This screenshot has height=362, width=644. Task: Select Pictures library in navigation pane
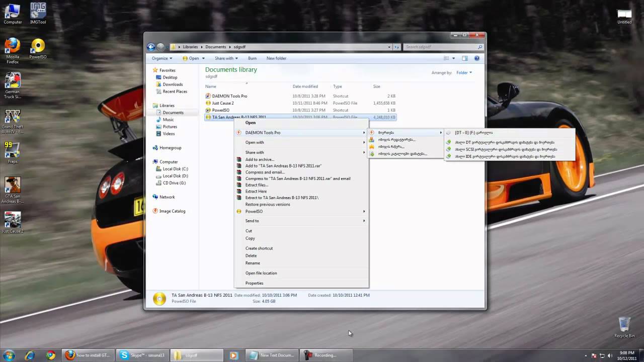[x=170, y=127]
